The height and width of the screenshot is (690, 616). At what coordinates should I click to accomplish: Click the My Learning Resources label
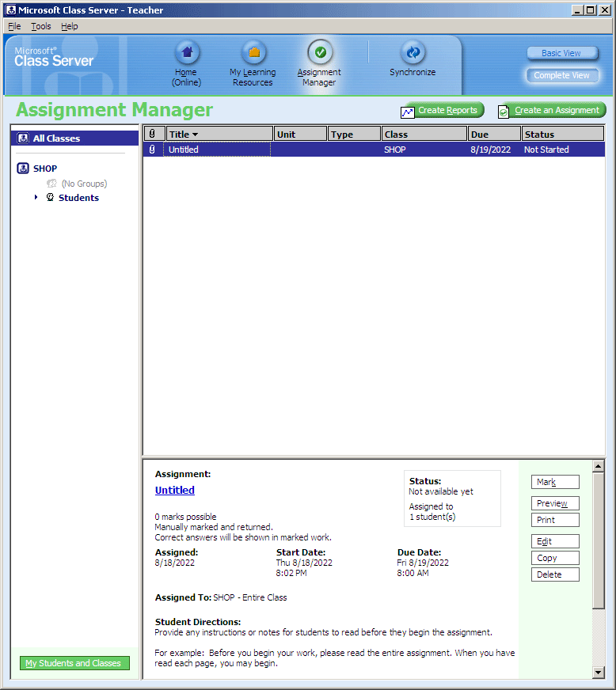(x=253, y=77)
